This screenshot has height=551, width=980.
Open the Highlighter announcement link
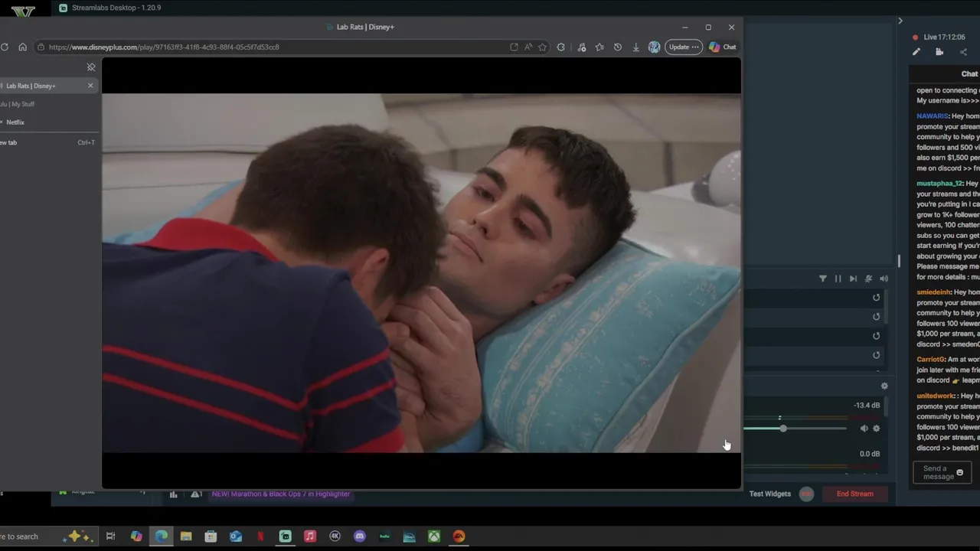click(x=281, y=494)
